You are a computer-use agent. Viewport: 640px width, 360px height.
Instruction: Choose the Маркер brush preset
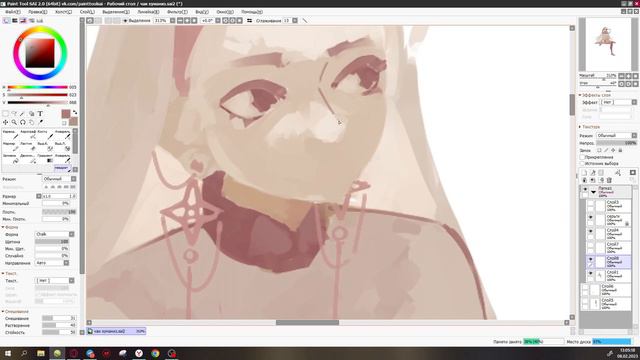coord(10,147)
